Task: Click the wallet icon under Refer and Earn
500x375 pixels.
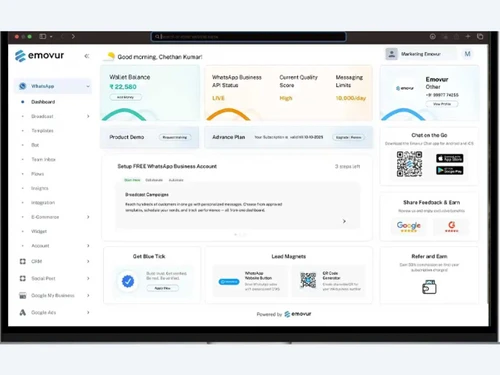Action: pos(429,287)
